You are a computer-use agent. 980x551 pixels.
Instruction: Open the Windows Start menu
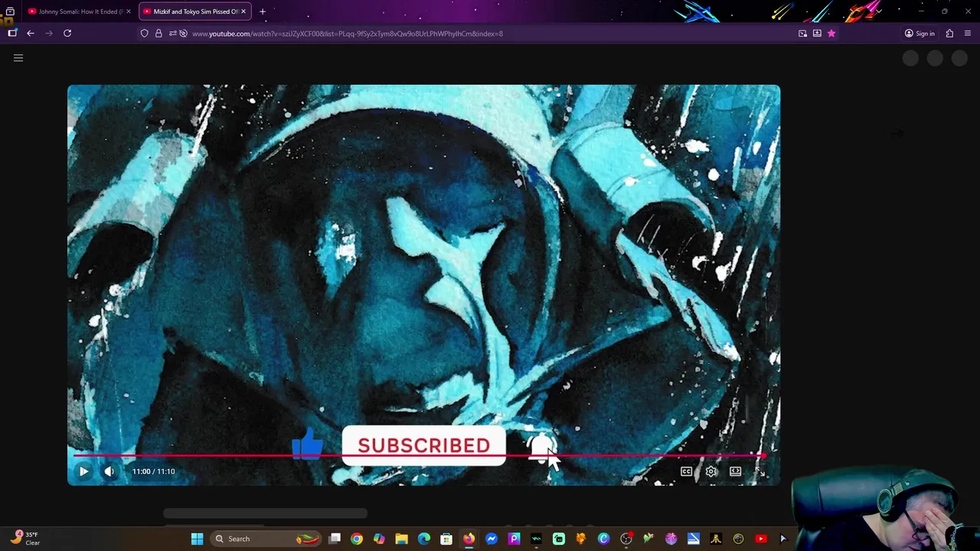[x=197, y=539]
